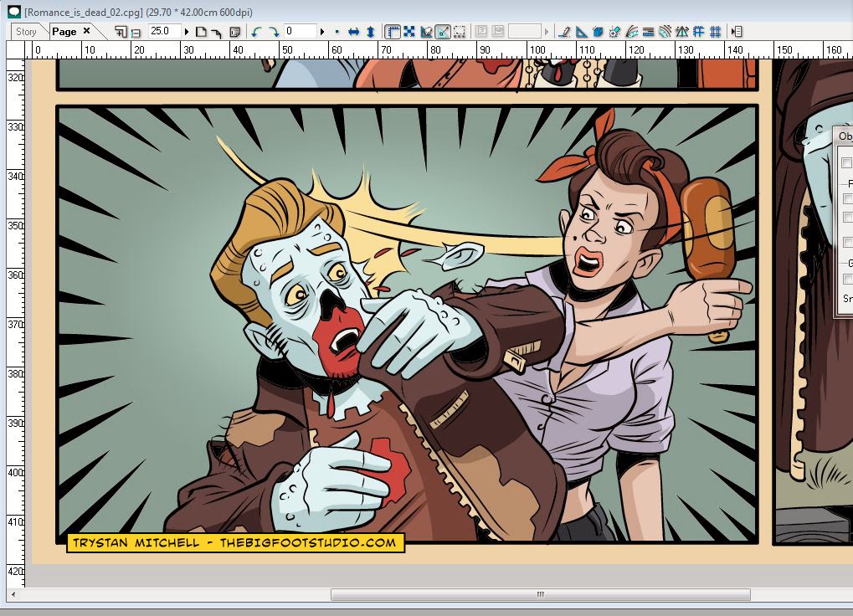Click the panel toggle icon at toolbar end
This screenshot has height=616, width=853.
[737, 32]
